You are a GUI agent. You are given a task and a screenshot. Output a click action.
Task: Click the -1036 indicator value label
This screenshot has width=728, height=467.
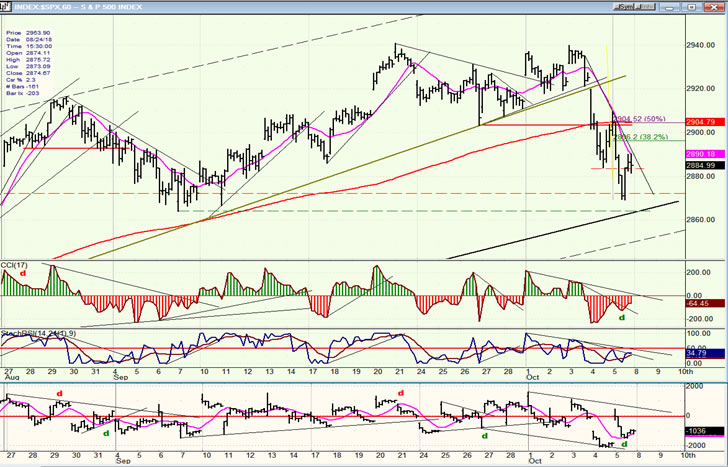point(705,431)
